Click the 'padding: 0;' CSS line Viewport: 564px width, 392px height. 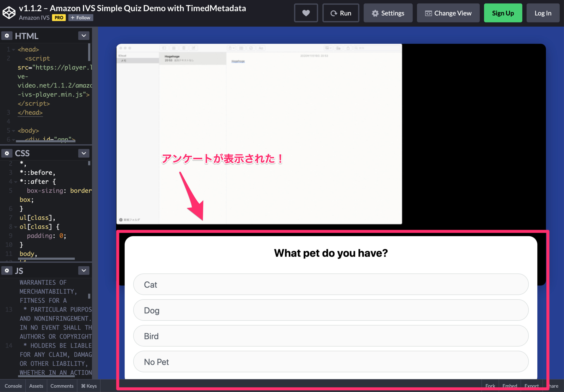point(46,236)
